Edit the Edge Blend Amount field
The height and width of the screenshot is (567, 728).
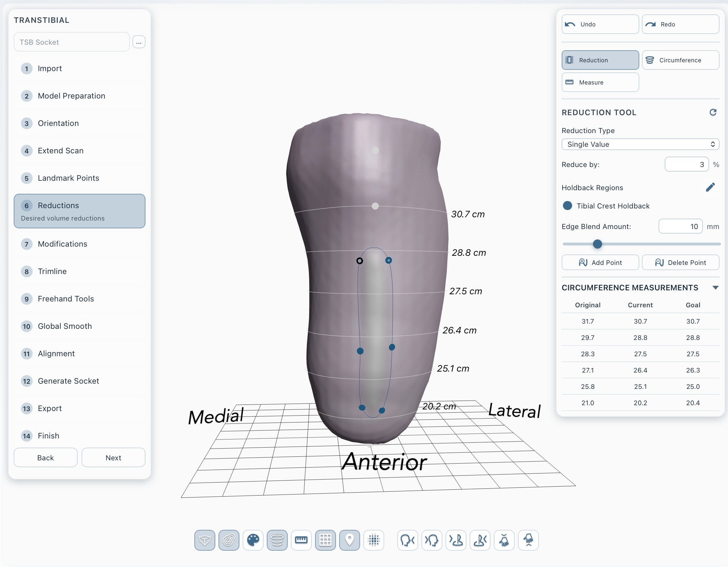[680, 226]
